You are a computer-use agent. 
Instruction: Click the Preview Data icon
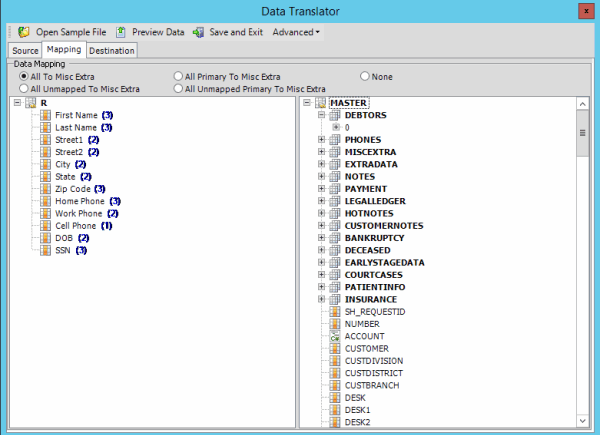[122, 32]
